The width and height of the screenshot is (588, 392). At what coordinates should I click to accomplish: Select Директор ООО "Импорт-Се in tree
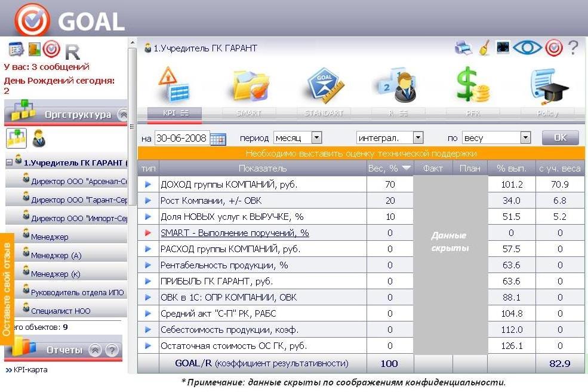66,218
